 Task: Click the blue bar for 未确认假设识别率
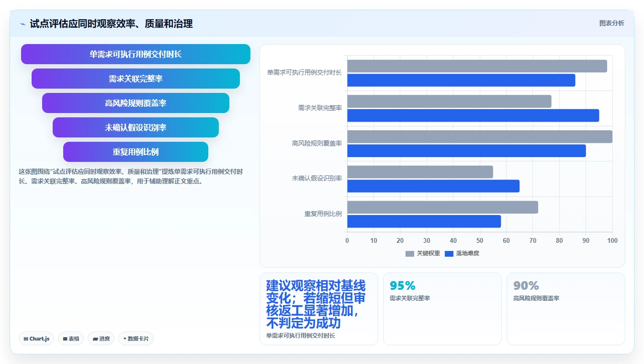(433, 186)
